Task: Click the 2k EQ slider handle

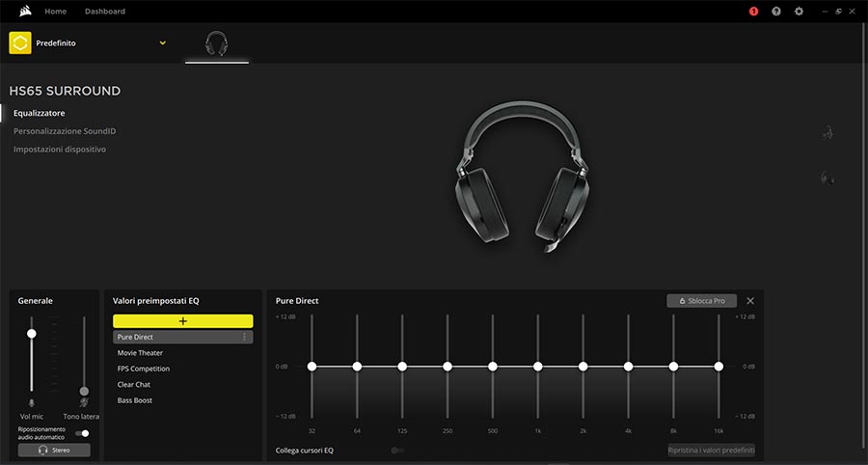Action: pyautogui.click(x=583, y=367)
